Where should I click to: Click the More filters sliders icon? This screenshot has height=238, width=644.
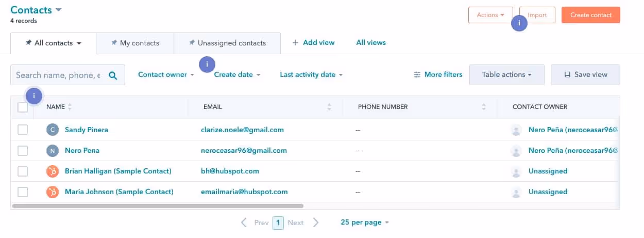pyautogui.click(x=417, y=75)
